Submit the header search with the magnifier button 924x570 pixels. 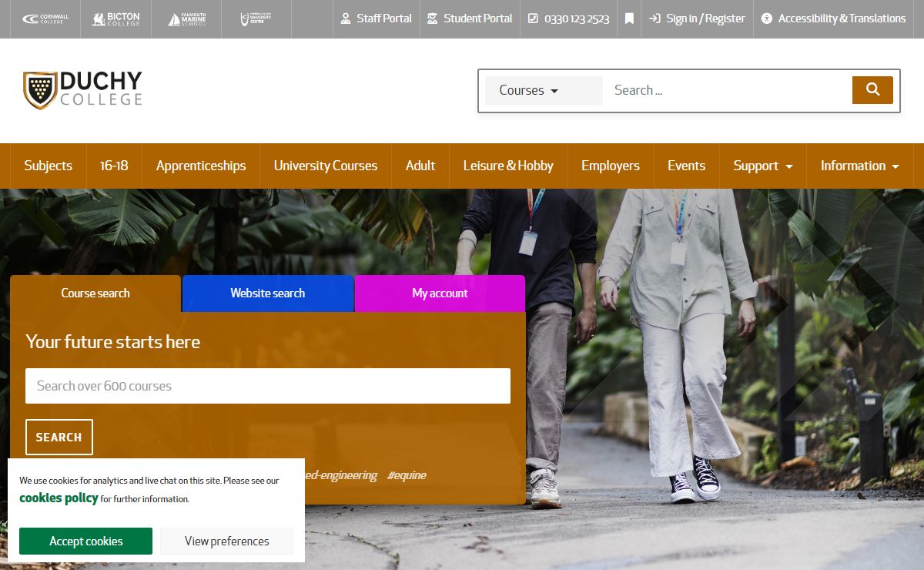(872, 90)
